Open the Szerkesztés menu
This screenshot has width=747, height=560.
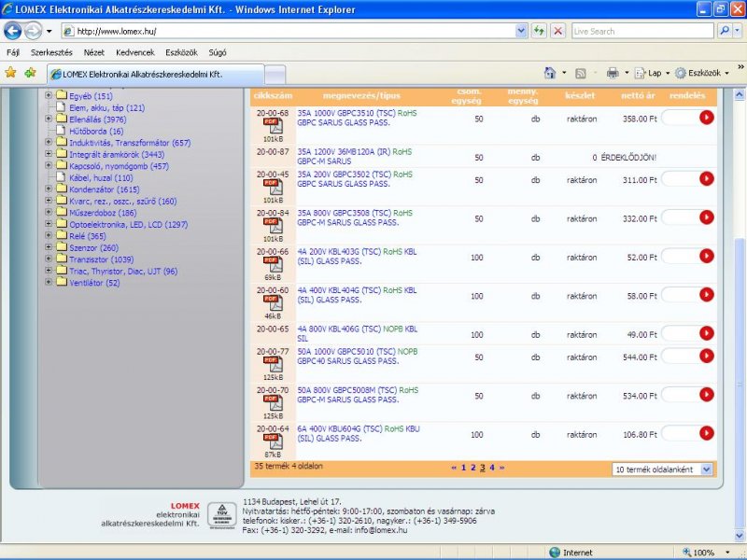[51, 52]
